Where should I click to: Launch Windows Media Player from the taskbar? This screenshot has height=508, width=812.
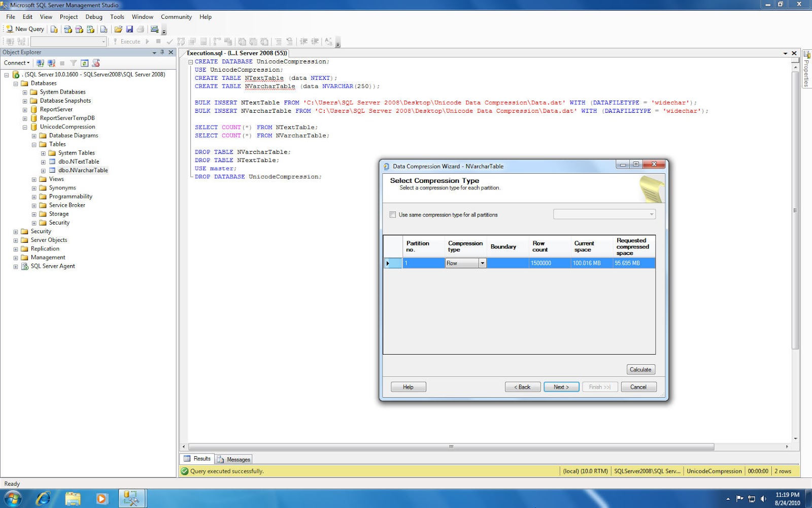101,498
